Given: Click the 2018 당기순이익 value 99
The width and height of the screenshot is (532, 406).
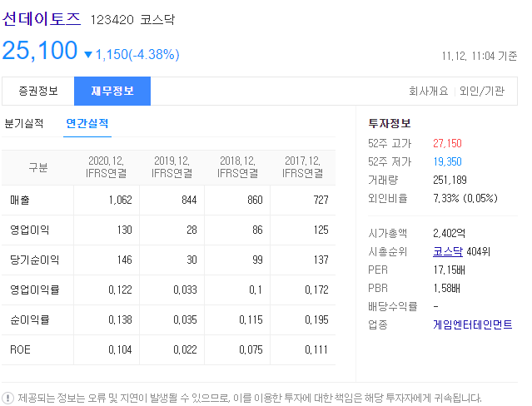Looking at the screenshot, I should click(x=257, y=260).
